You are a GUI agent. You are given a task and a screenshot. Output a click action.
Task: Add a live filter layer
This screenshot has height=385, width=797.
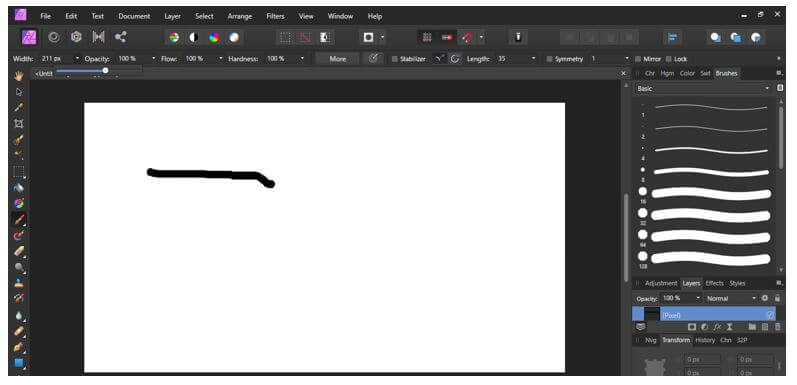(x=729, y=327)
